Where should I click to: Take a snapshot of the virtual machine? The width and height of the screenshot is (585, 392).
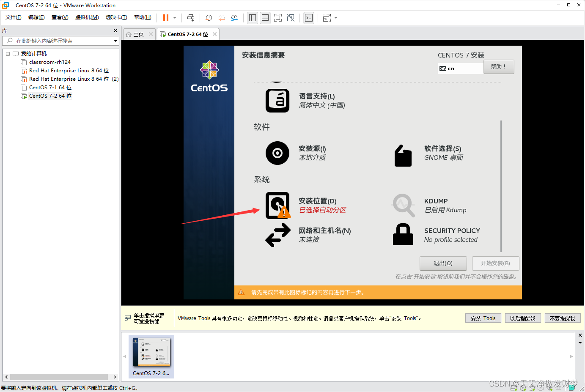[x=209, y=18]
